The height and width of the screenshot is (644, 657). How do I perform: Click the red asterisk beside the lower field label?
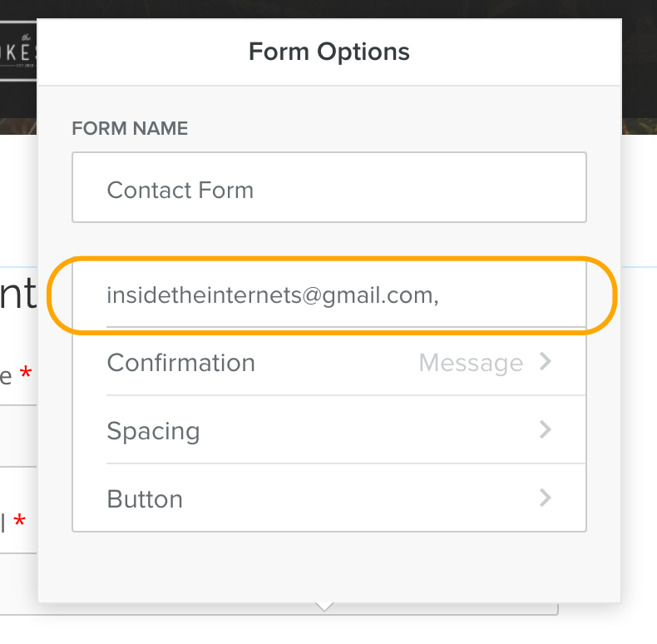(x=19, y=521)
